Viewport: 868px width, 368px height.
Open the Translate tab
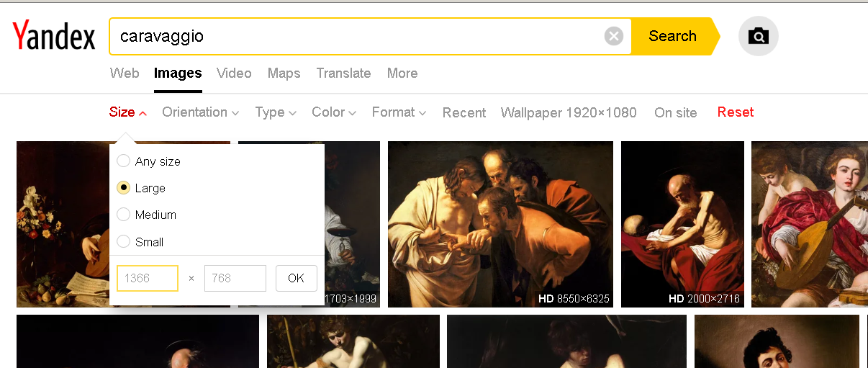343,73
